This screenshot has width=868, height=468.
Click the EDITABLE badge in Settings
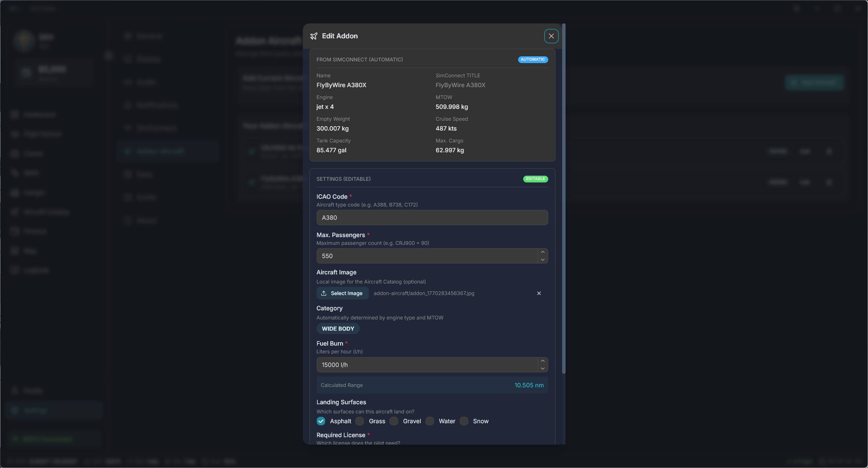coord(535,179)
